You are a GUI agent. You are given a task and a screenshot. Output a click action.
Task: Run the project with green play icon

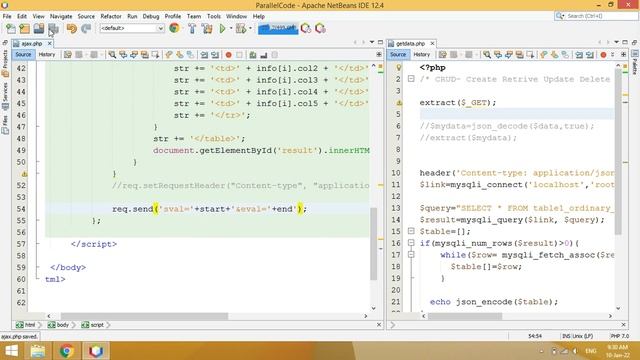pyautogui.click(x=222, y=29)
